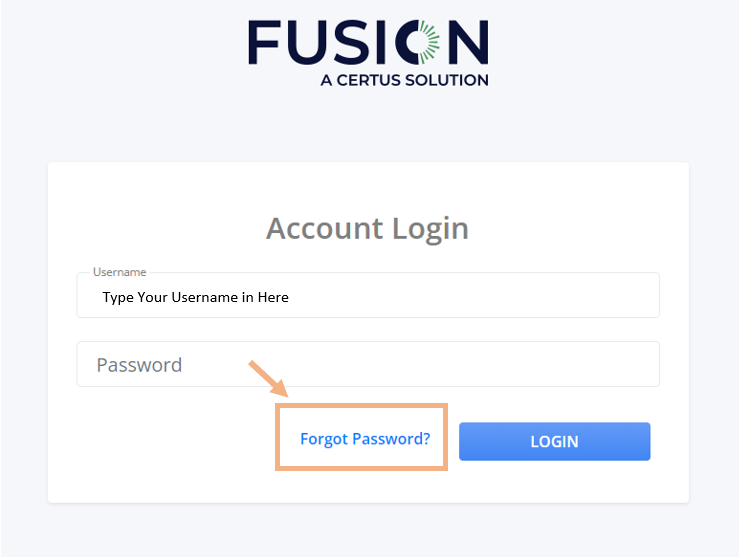Click the word 'Login' in the heading

[428, 229]
